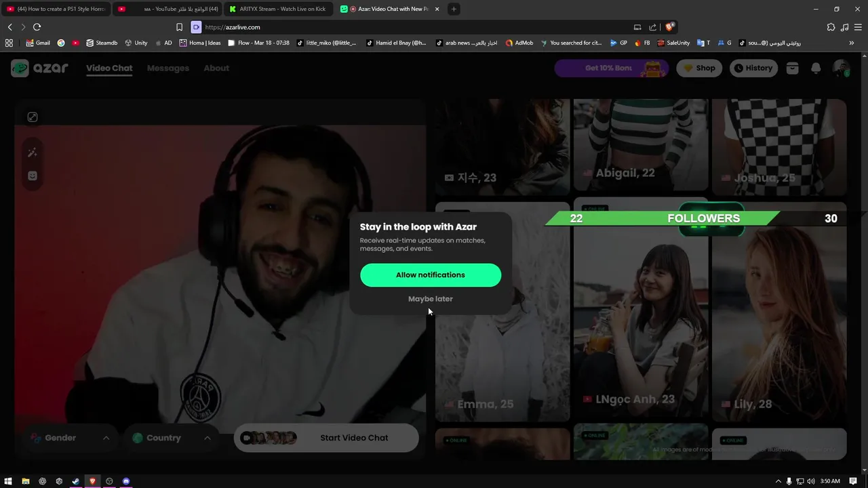868x488 pixels.
Task: Bookmark this page
Action: pyautogui.click(x=179, y=27)
